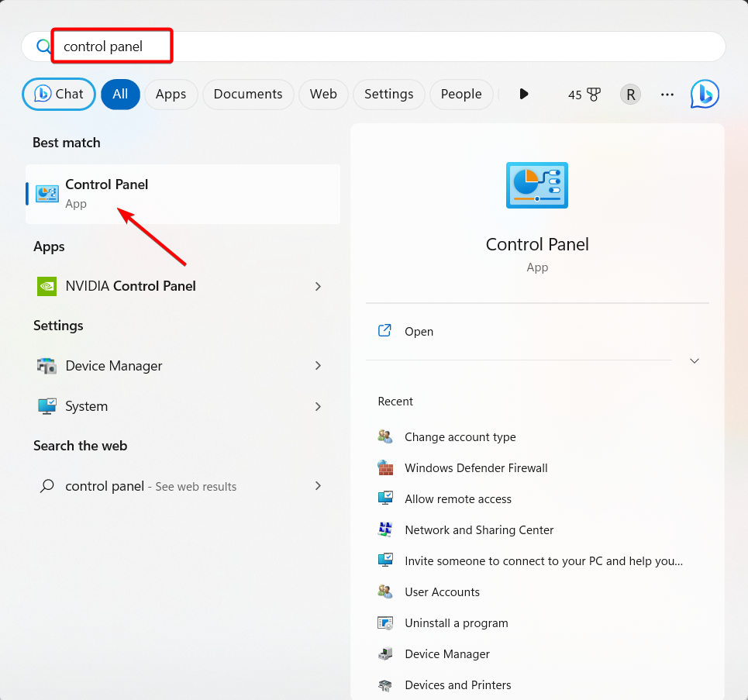Click the Uninstall a program icon
The image size is (748, 700).
(x=385, y=622)
